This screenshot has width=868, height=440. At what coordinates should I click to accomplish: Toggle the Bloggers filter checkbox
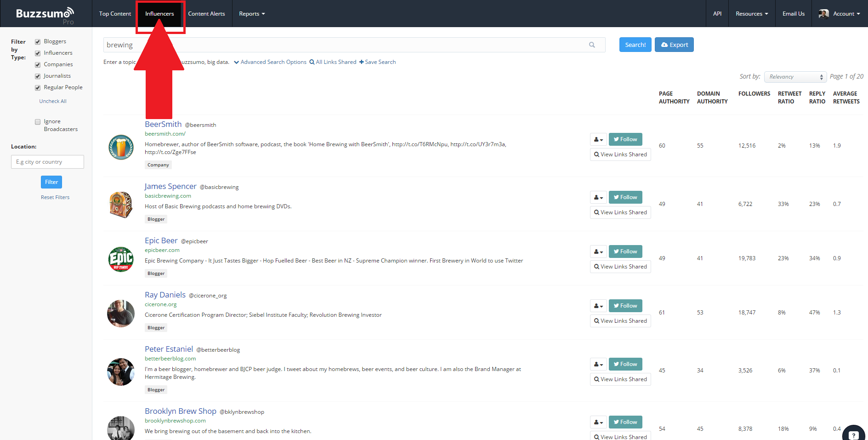click(38, 42)
